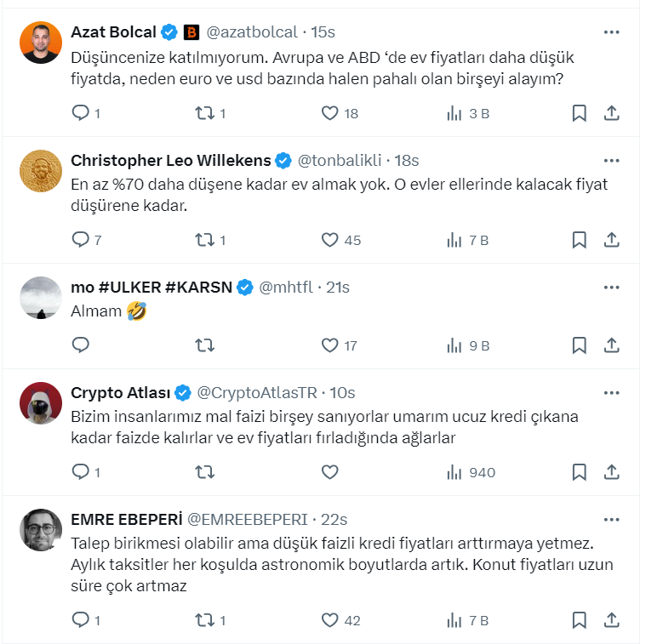
Task: Share EMRE EBEPERİ's tweet
Action: pos(611,620)
